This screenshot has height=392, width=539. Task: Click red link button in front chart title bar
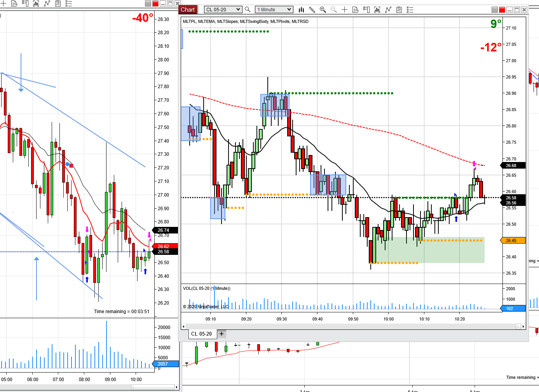pyautogui.click(x=502, y=10)
